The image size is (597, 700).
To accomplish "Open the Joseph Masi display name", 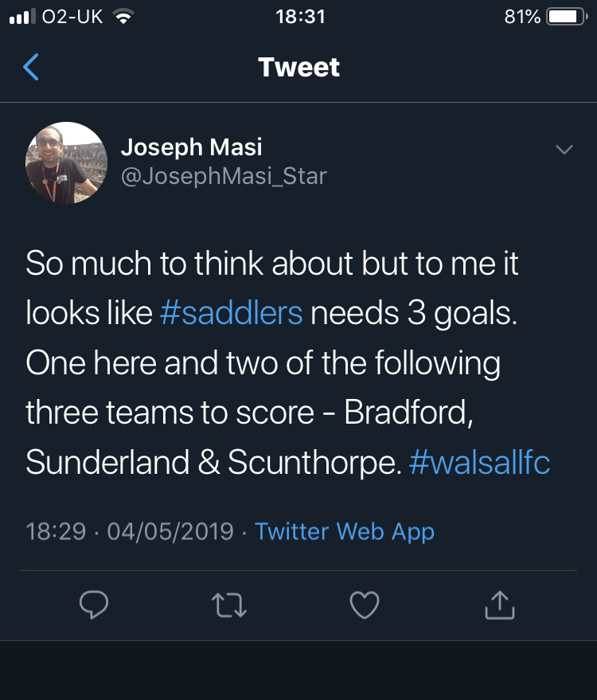I will pyautogui.click(x=191, y=147).
